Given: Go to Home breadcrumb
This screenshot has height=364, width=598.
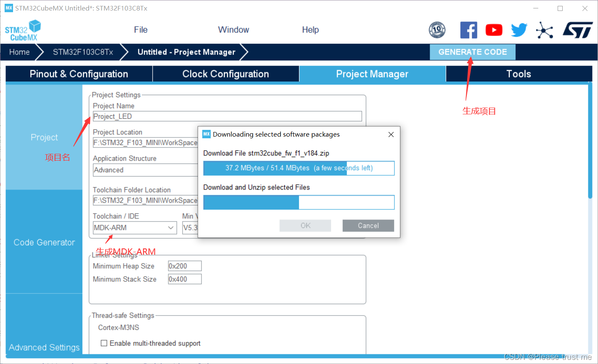Looking at the screenshot, I should (19, 52).
